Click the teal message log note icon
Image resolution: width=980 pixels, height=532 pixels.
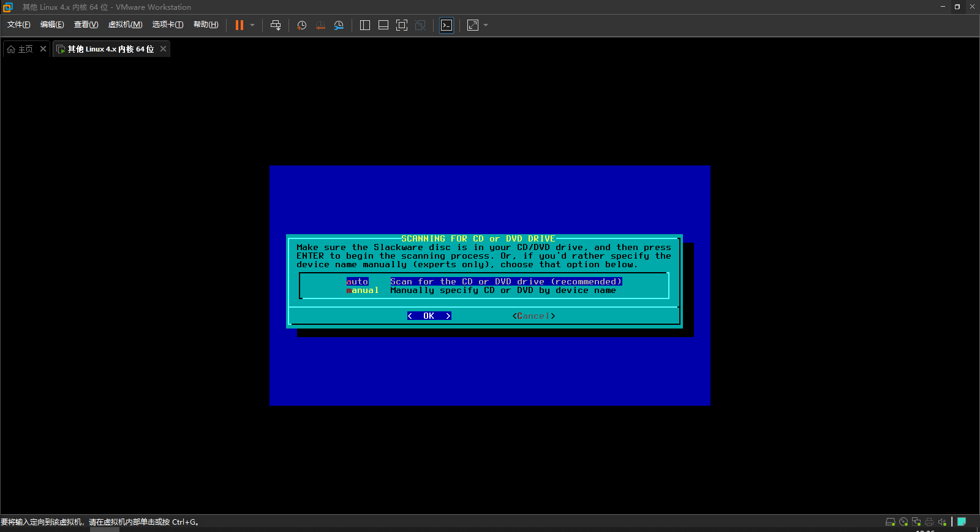[962, 522]
